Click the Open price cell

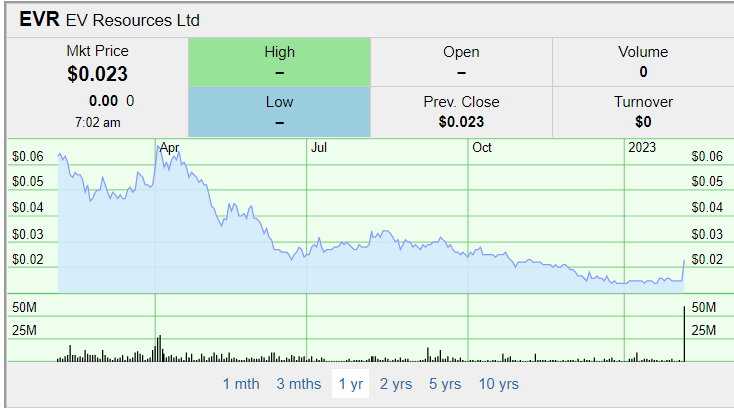pos(461,62)
